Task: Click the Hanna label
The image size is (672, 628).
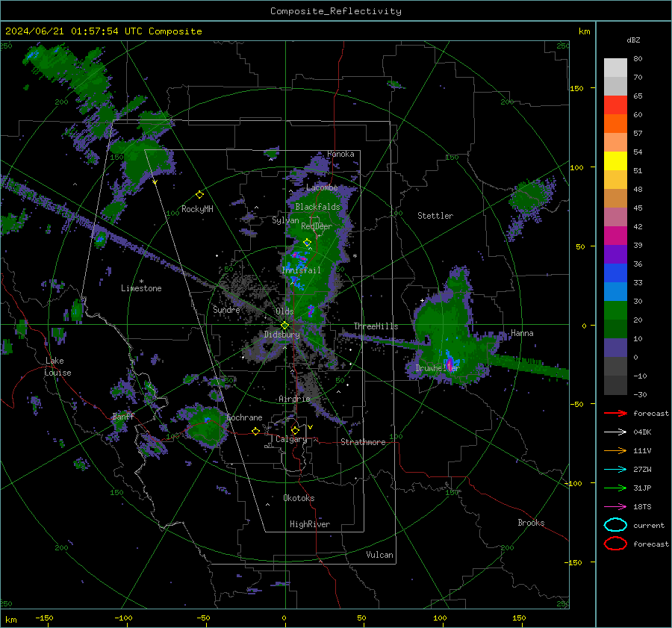Action: click(x=522, y=333)
